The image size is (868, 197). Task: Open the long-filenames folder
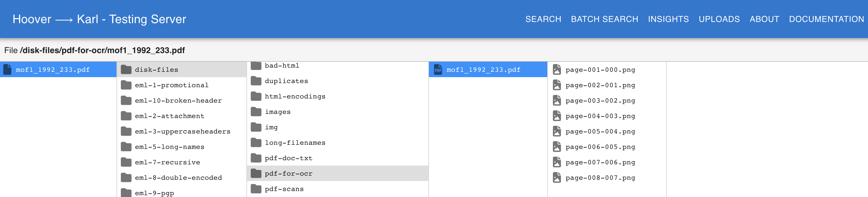point(295,143)
